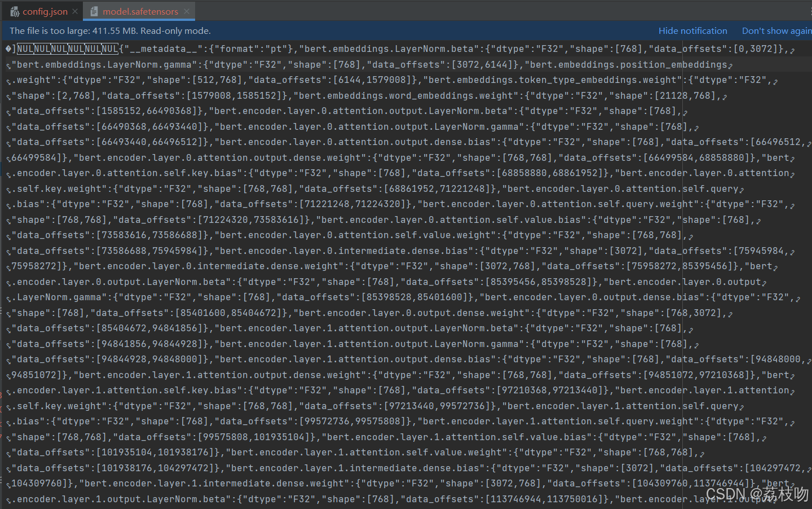The width and height of the screenshot is (812, 509).
Task: Click the Hide notification link
Action: pos(692,31)
